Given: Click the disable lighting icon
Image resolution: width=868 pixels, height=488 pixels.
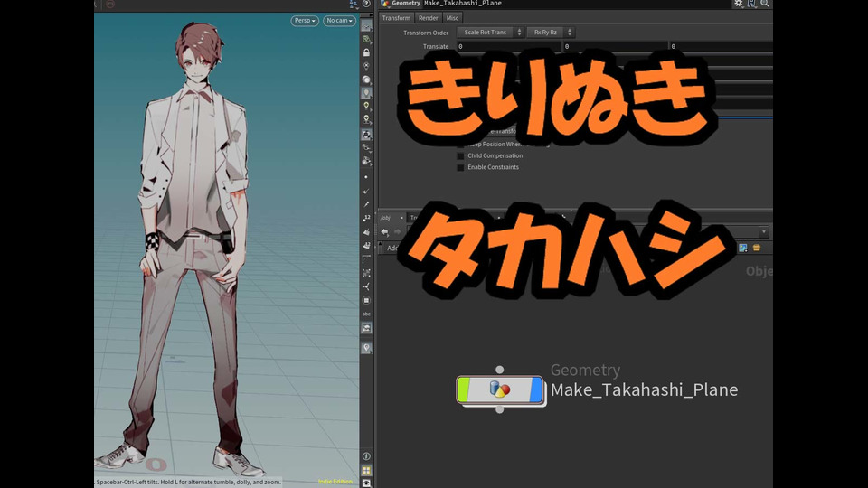Looking at the screenshot, I should pyautogui.click(x=366, y=66).
